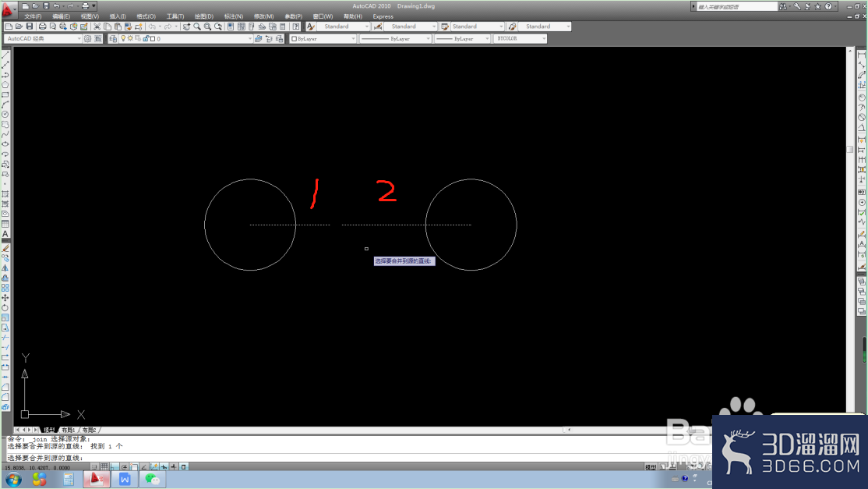Click the Favorites star icon in InfoCenter

817,7
